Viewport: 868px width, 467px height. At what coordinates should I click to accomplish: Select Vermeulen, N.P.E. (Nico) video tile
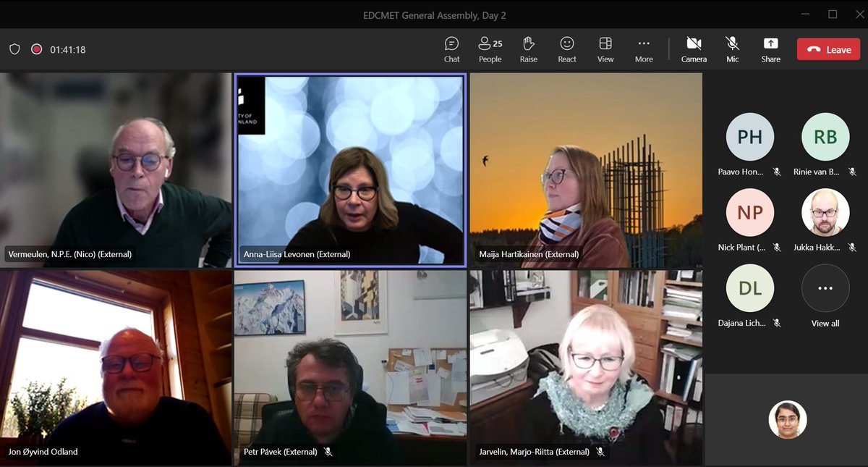116,170
